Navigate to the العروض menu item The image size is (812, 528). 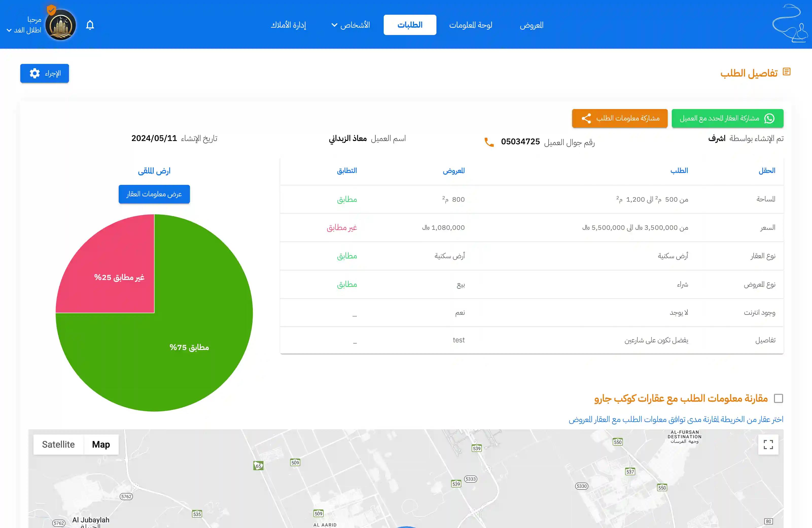(531, 25)
